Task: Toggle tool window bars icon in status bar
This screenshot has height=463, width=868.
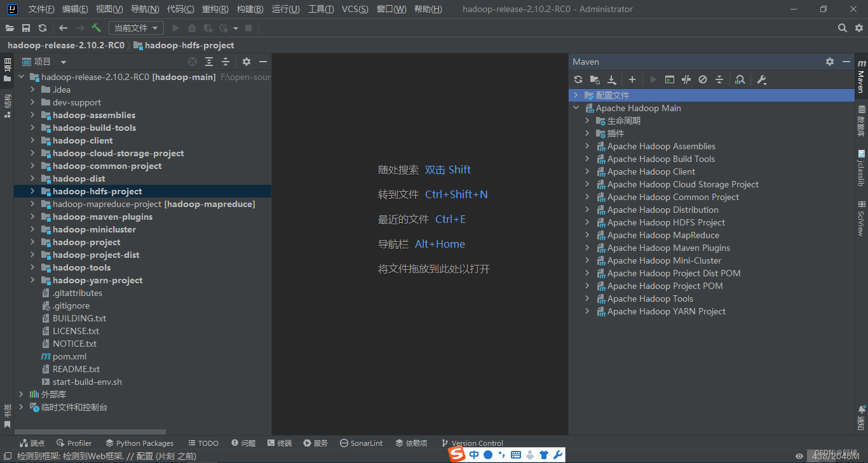Action: coord(7,456)
